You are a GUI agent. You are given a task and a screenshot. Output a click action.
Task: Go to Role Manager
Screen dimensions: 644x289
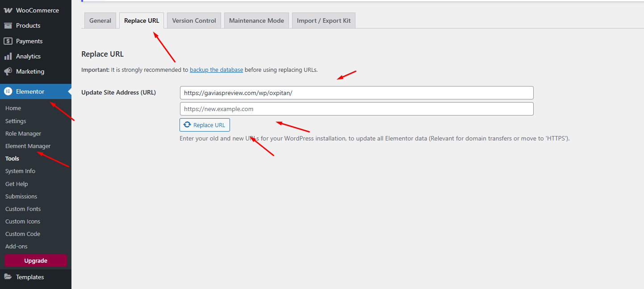[x=23, y=133]
